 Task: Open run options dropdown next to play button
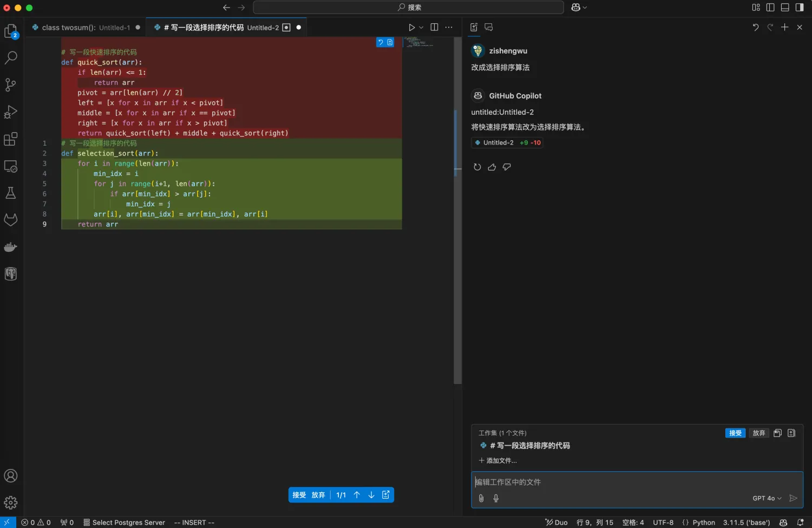[x=421, y=28]
